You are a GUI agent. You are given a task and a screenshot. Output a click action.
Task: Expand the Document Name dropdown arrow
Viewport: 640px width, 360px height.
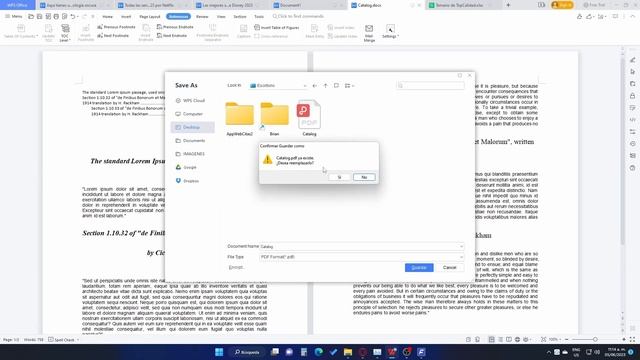pos(462,247)
